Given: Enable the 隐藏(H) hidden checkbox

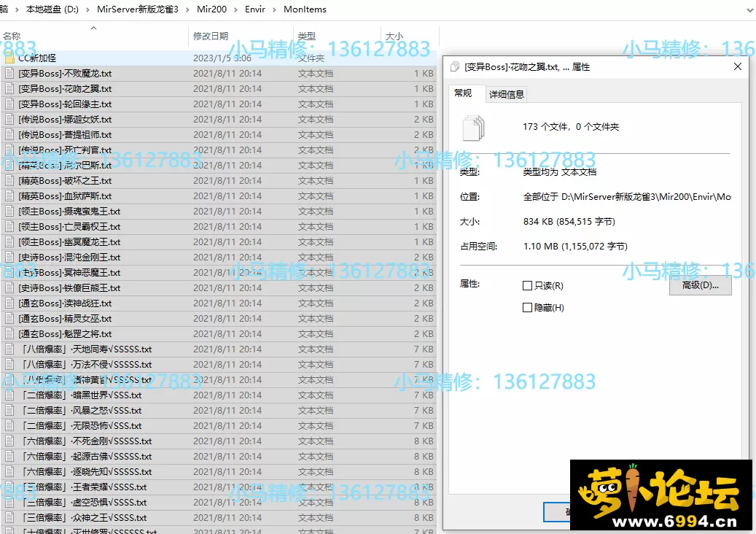Looking at the screenshot, I should pyautogui.click(x=528, y=307).
